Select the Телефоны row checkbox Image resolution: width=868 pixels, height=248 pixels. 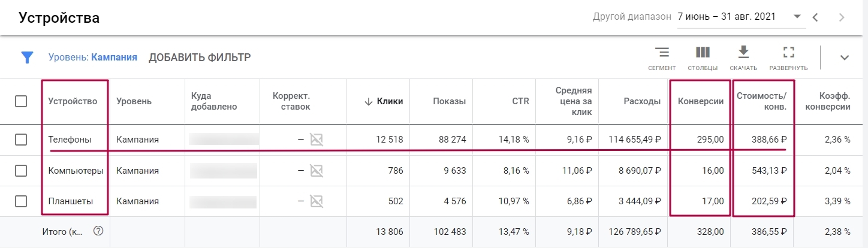coord(21,140)
